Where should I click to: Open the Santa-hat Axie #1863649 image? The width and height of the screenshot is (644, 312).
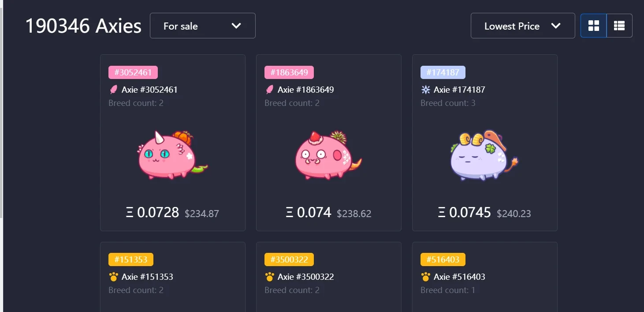pos(327,155)
